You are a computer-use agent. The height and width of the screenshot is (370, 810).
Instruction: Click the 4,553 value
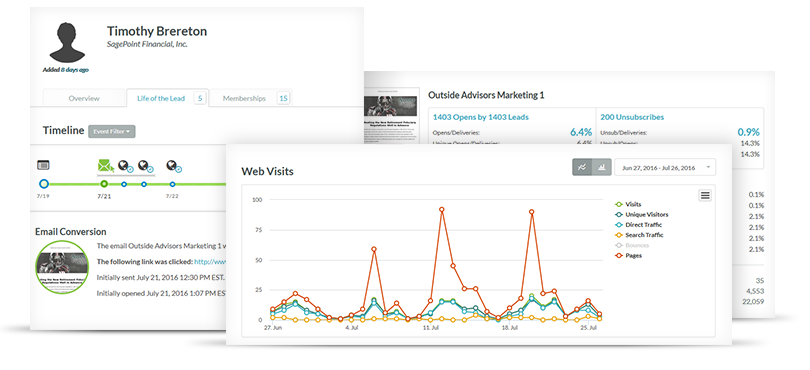(x=754, y=291)
